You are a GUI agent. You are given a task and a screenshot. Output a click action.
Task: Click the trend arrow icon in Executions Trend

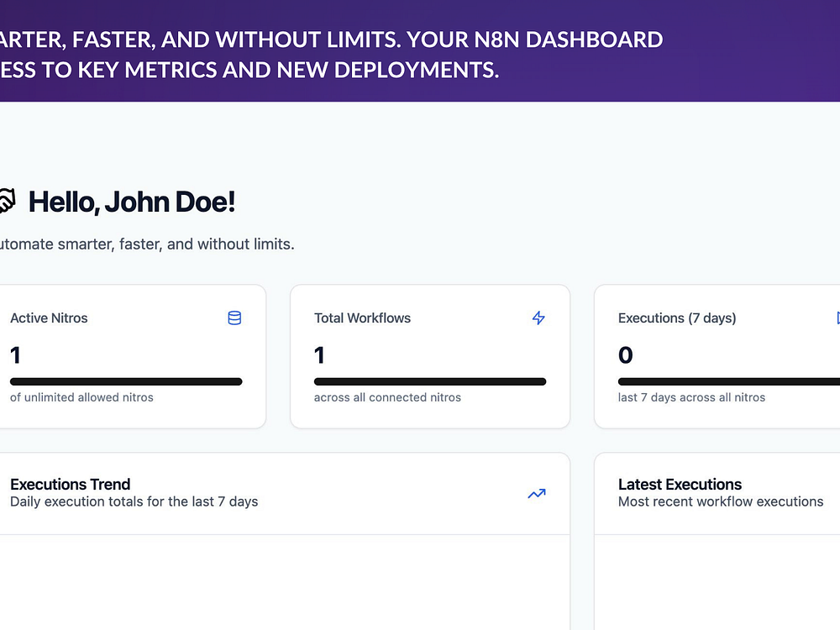coord(537,494)
